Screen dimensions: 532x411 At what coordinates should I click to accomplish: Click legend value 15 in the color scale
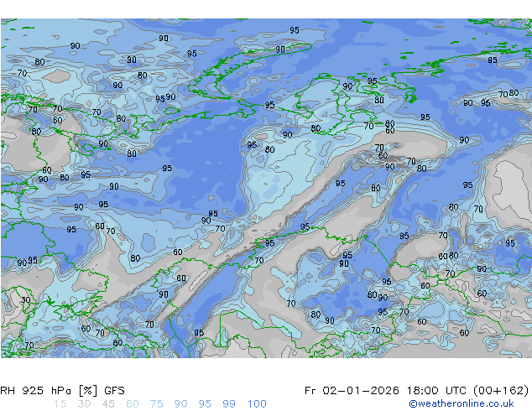(x=60, y=404)
